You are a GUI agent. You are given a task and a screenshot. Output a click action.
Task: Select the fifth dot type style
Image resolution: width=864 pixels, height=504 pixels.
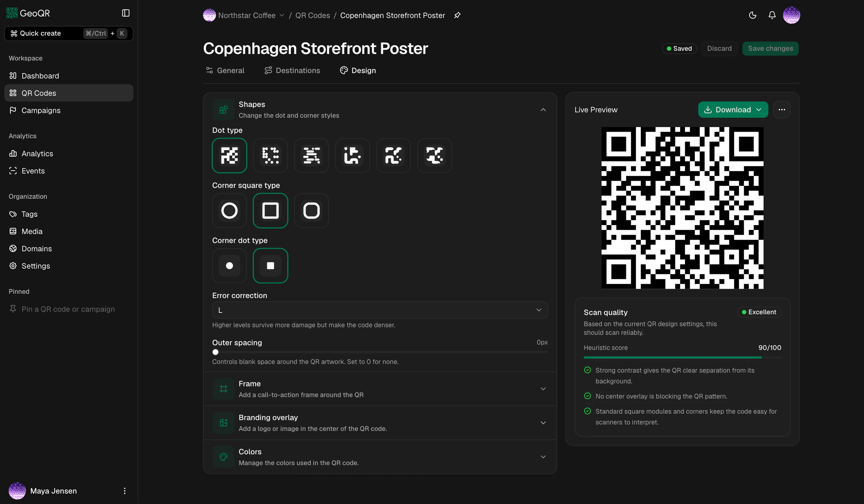[393, 156]
